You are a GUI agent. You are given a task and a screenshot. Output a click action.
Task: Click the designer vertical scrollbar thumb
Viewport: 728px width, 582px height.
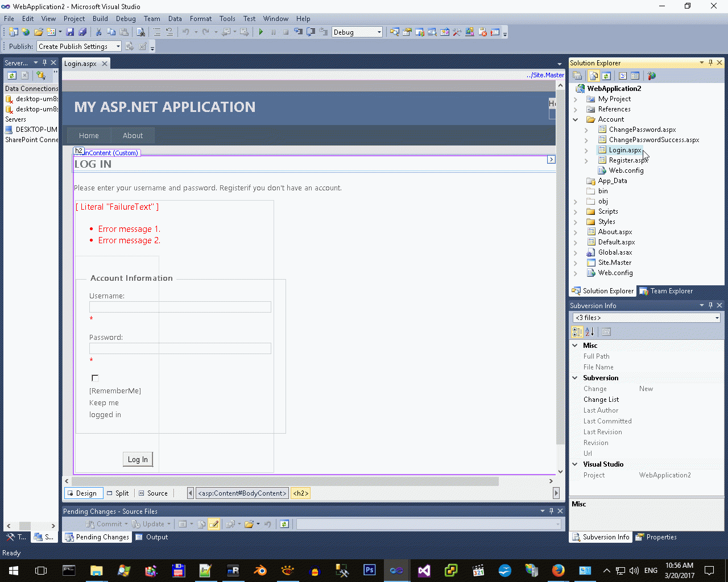point(560,267)
